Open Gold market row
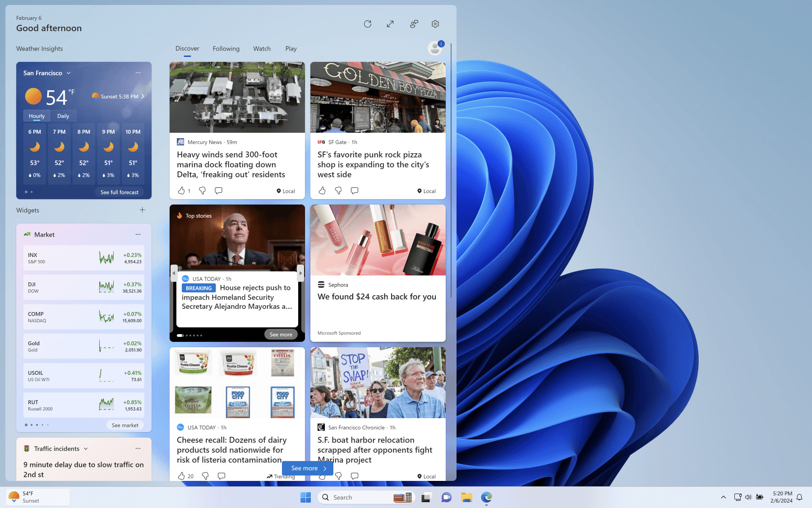Screen dimensions: 812x508 (x=84, y=346)
